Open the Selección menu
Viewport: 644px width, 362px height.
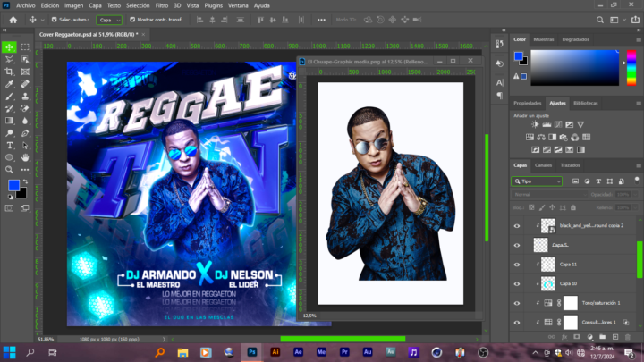[138, 5]
